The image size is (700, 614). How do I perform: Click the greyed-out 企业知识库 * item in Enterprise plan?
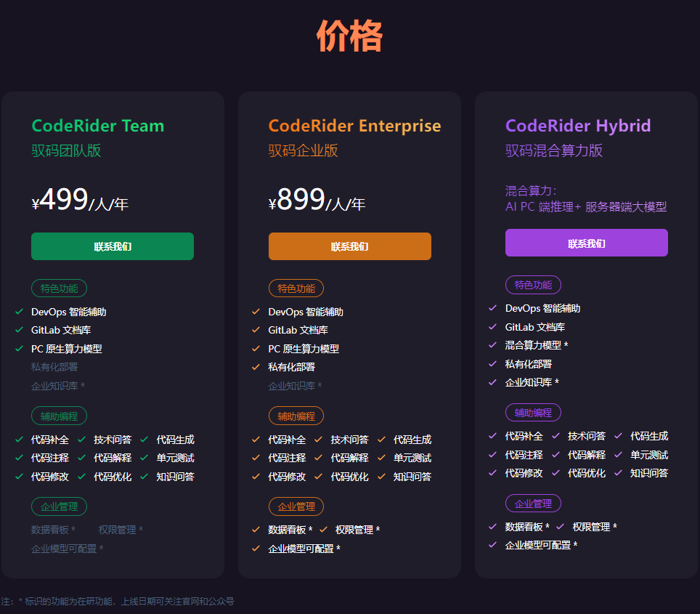295,386
